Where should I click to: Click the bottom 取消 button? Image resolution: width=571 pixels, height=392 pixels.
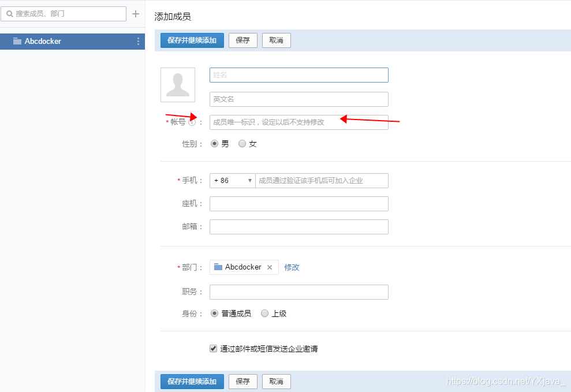click(x=277, y=382)
